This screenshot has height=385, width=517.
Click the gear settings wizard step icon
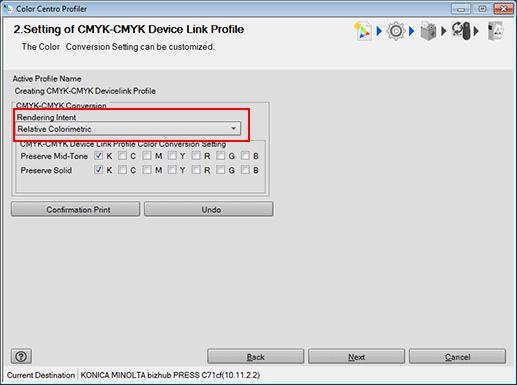(x=396, y=31)
